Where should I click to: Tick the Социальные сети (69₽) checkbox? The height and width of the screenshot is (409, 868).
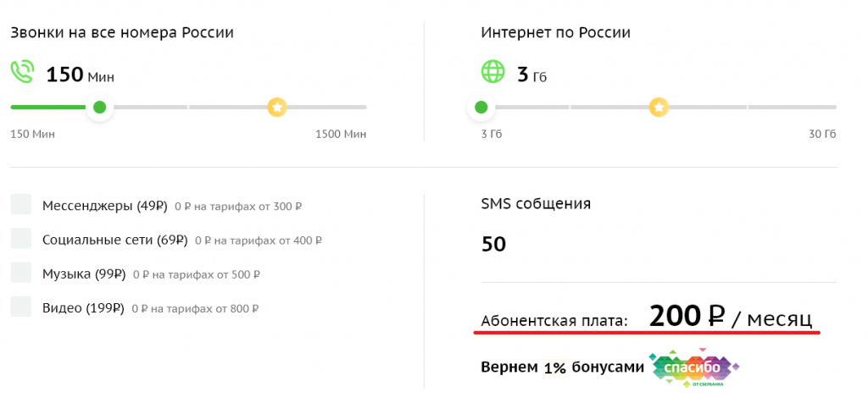(x=21, y=239)
